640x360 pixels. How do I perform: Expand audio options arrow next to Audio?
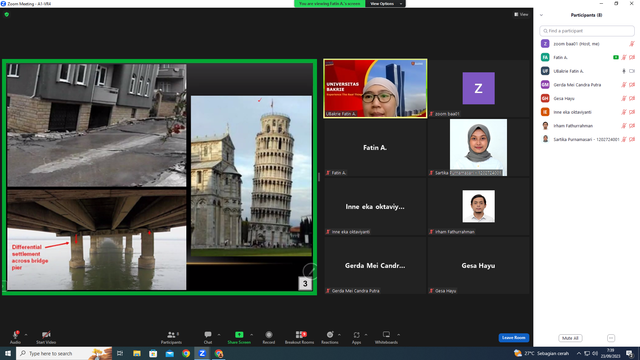[x=26, y=335]
